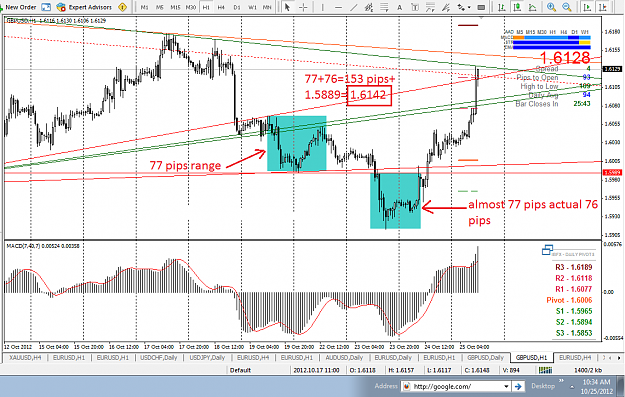Switch to the D1 timeframe

point(237,7)
